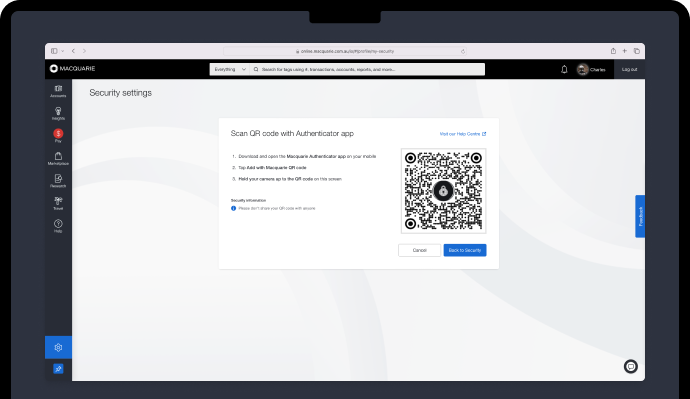The image size is (690, 399).
Task: Open the browser sidebar options chevron
Action: 62,51
